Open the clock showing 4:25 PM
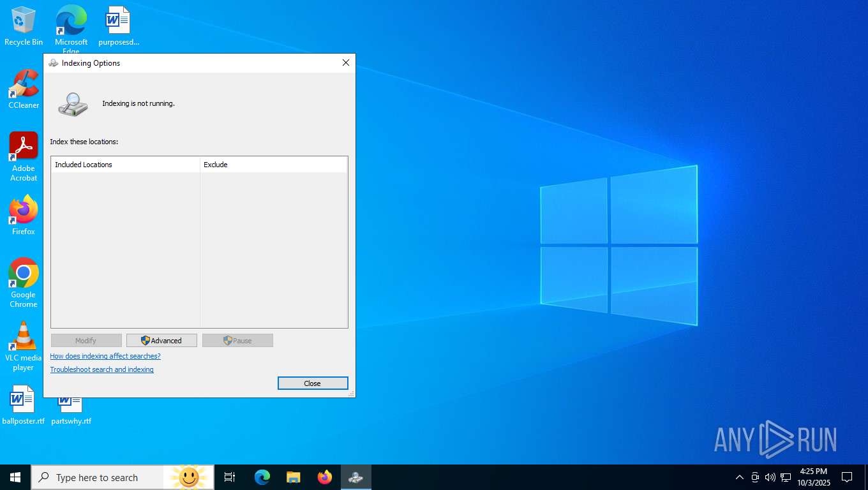 pyautogui.click(x=813, y=477)
